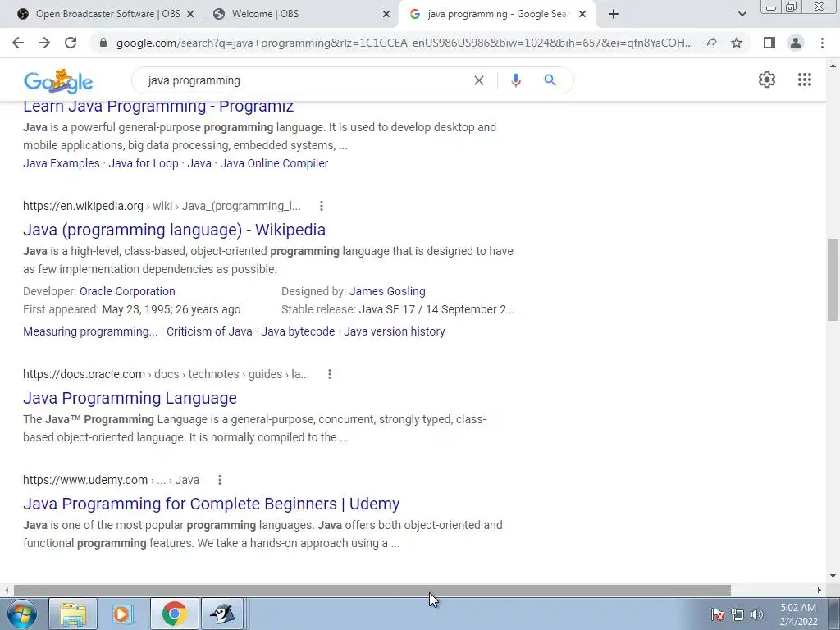This screenshot has width=840, height=630.
Task: Open the bird application in the taskbar
Action: pyautogui.click(x=222, y=614)
